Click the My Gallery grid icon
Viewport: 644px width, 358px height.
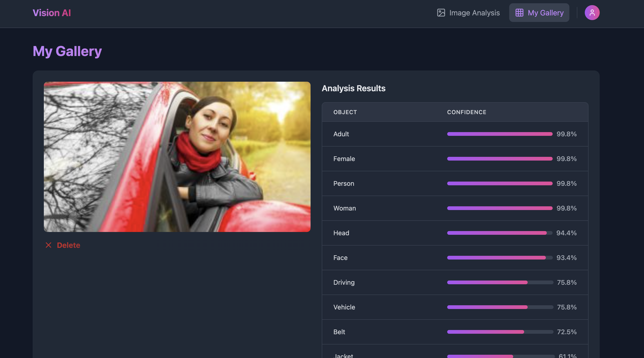(519, 13)
